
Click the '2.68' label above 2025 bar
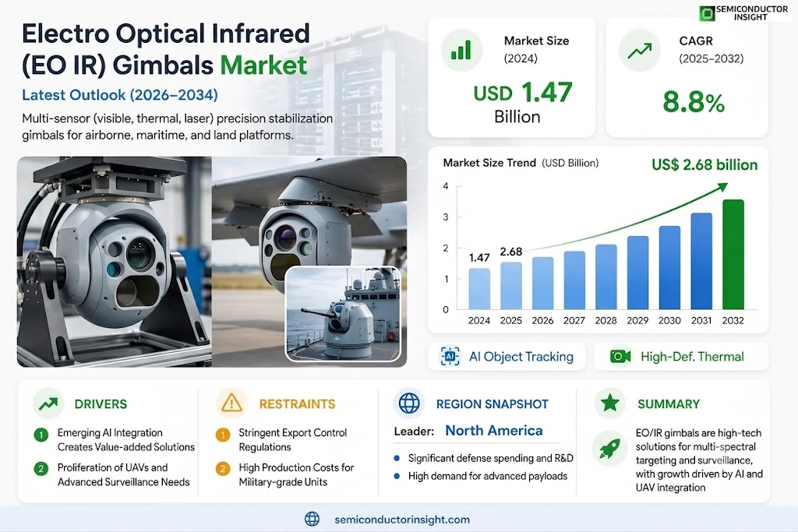511,252
